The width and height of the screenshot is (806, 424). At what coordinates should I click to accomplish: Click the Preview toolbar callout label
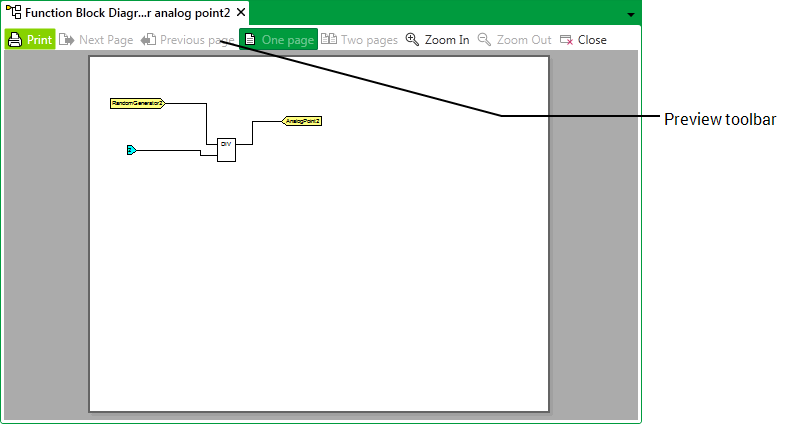707,119
